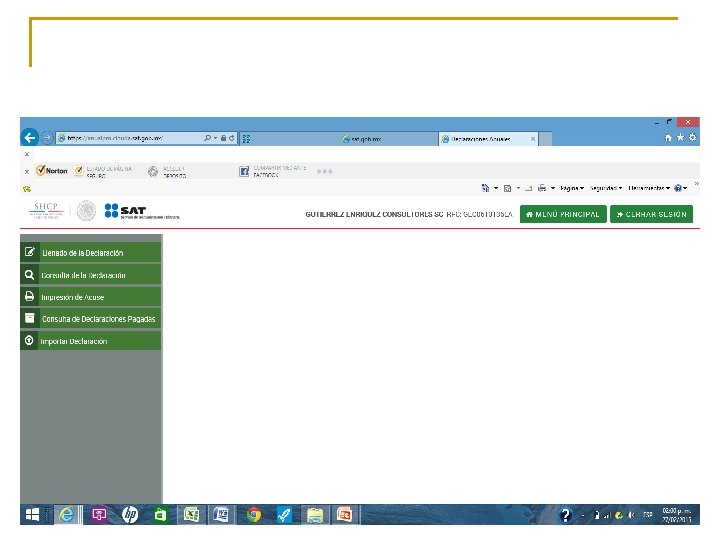Click the SAT logo
720x540 pixels.
tap(141, 211)
